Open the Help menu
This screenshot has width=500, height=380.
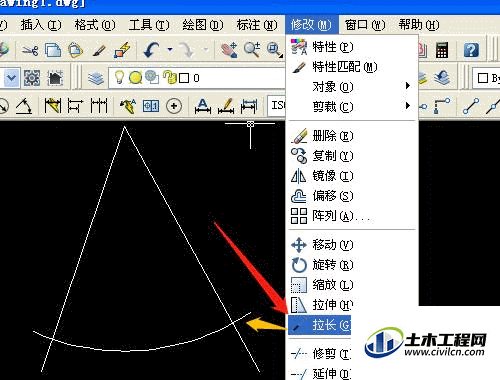(x=419, y=25)
